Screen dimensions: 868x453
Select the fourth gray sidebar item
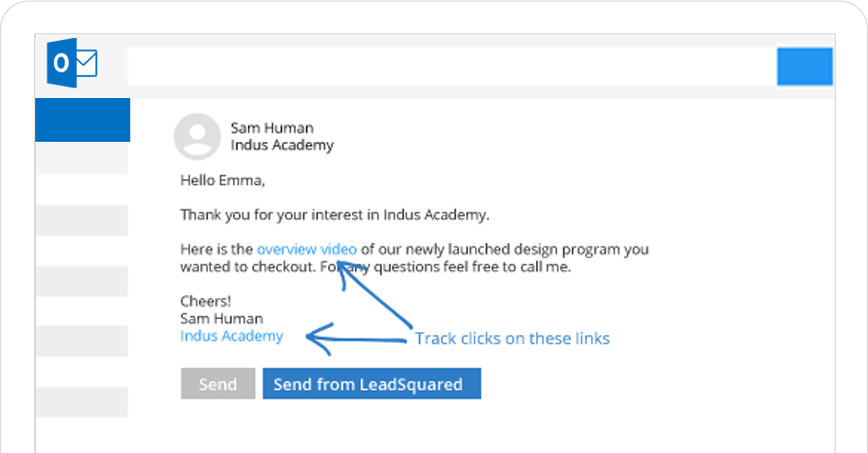coord(82,341)
